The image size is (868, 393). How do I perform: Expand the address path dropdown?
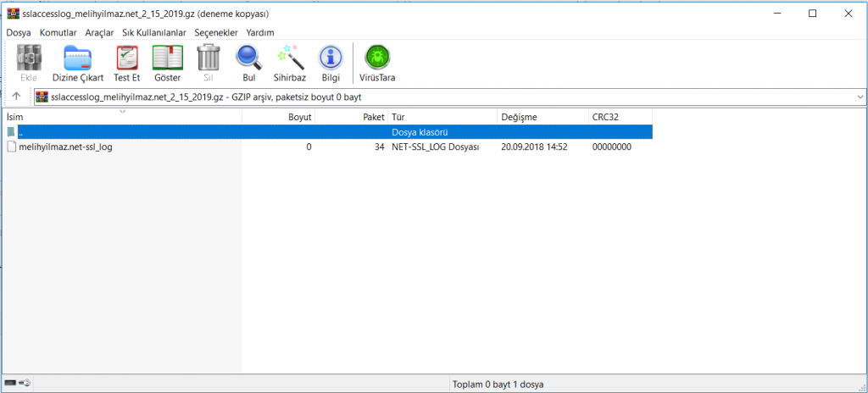860,97
